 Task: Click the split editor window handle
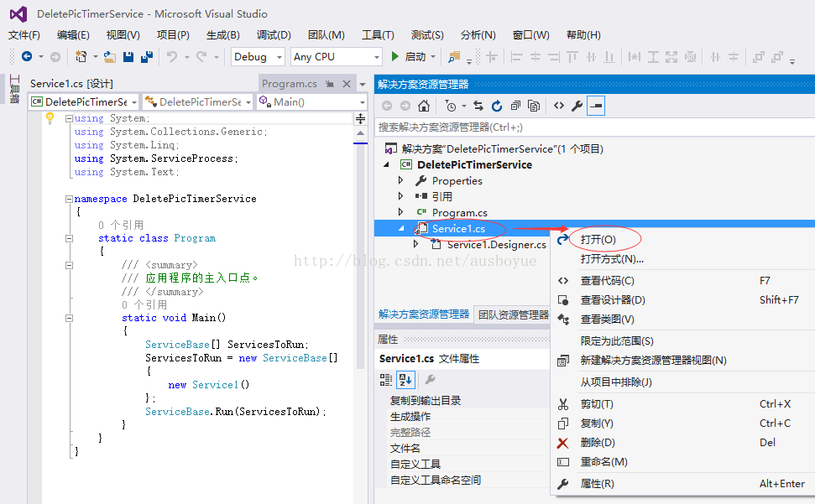coord(360,119)
